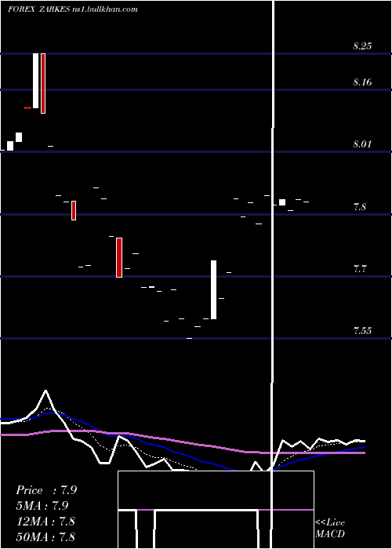Select the small white square candle near 7.8
This screenshot has width=392, height=549.
tap(282, 202)
